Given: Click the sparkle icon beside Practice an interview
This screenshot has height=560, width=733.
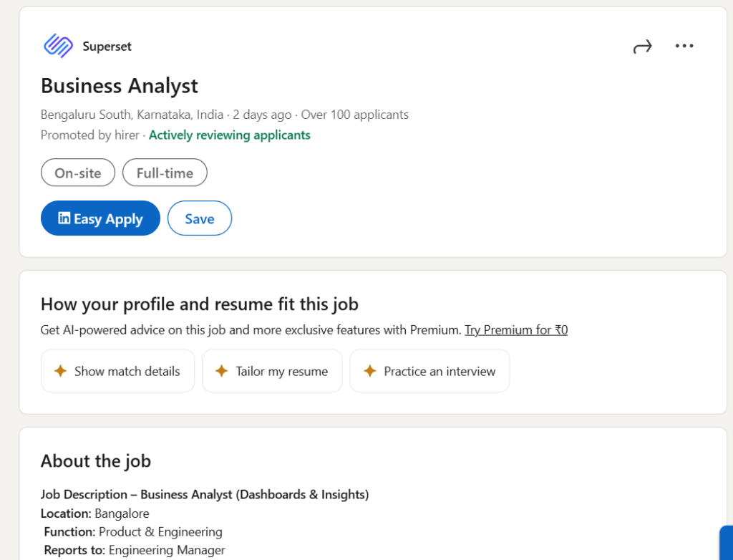Looking at the screenshot, I should pyautogui.click(x=369, y=371).
